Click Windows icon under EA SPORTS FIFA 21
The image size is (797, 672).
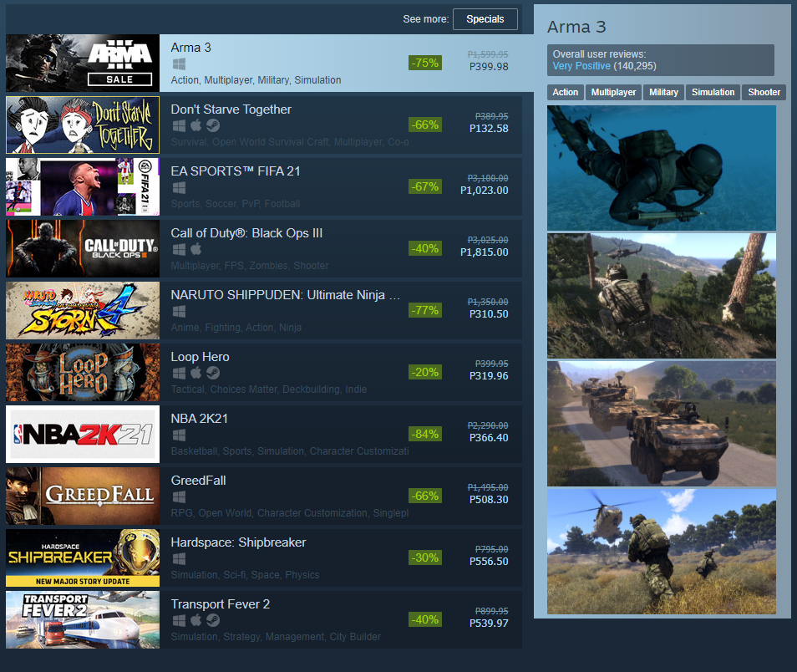179,188
